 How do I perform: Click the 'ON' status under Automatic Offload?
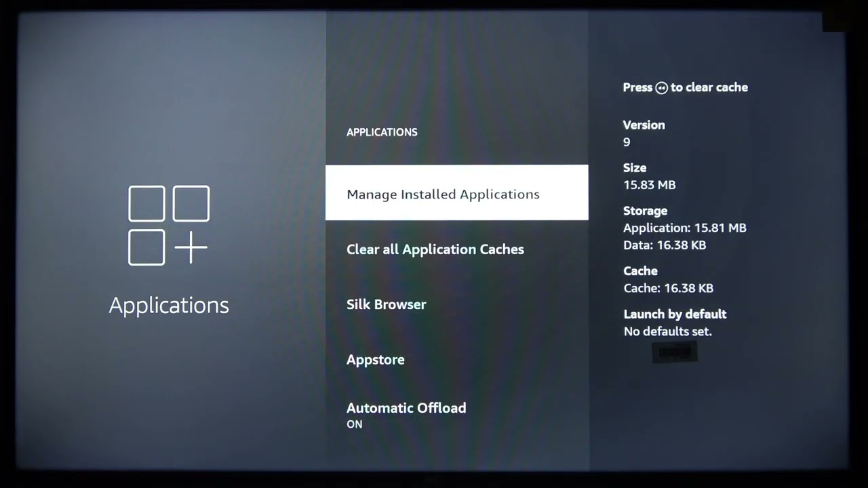(355, 424)
